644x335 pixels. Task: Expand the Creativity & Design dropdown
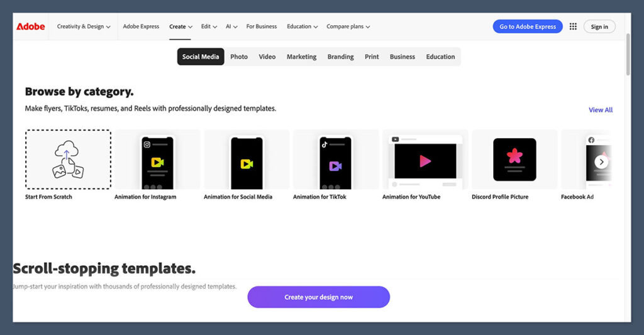[84, 26]
